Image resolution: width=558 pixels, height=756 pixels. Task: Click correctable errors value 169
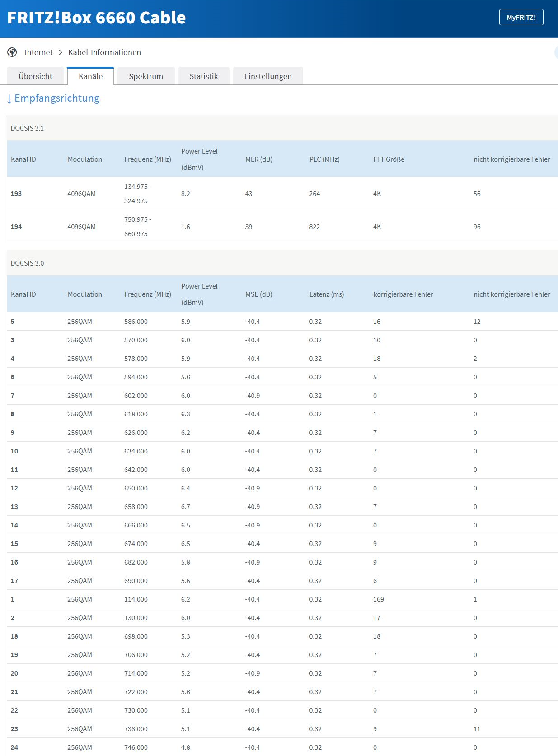[379, 599]
